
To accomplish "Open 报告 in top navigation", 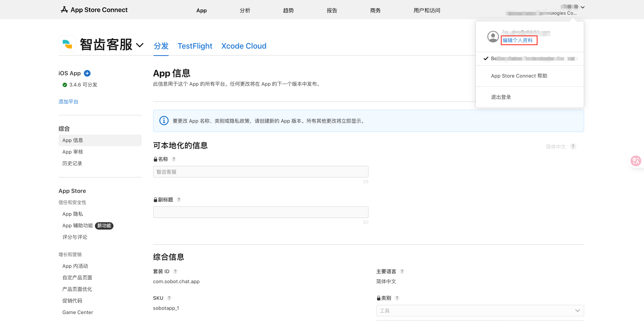I will [x=332, y=10].
